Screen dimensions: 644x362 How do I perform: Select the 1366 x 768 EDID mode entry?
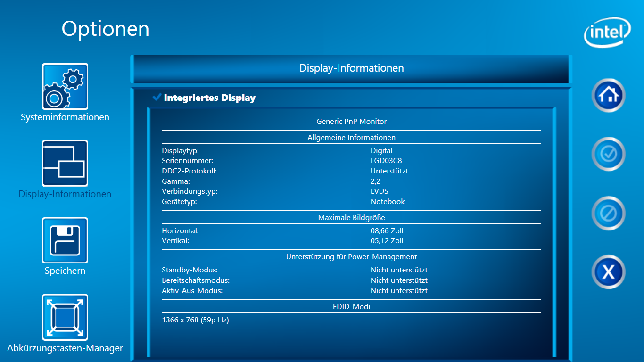(x=195, y=320)
